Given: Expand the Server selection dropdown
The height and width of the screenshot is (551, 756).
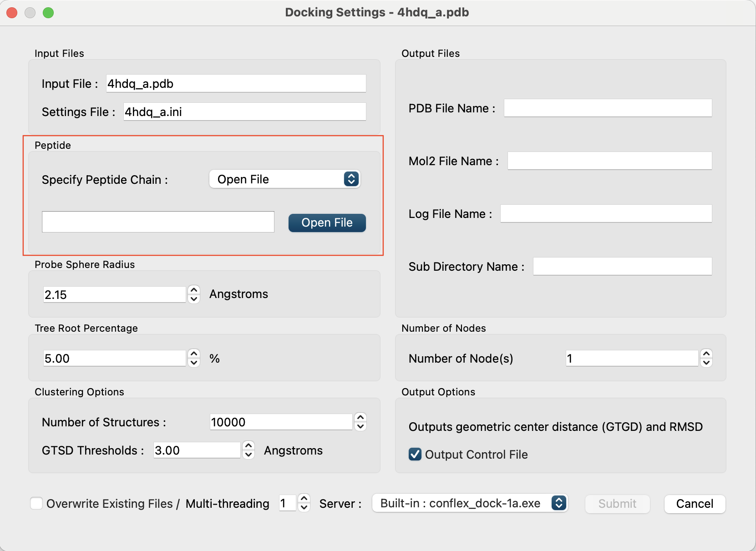Looking at the screenshot, I should click(470, 503).
